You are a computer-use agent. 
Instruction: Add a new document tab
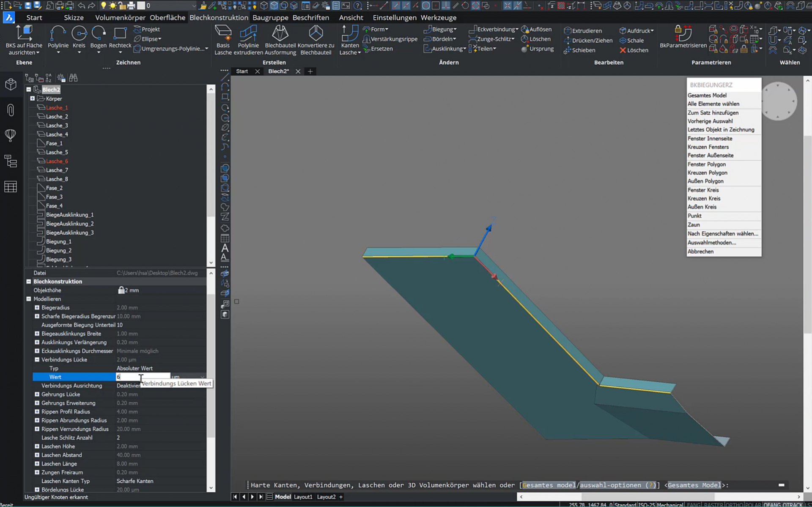coord(310,71)
